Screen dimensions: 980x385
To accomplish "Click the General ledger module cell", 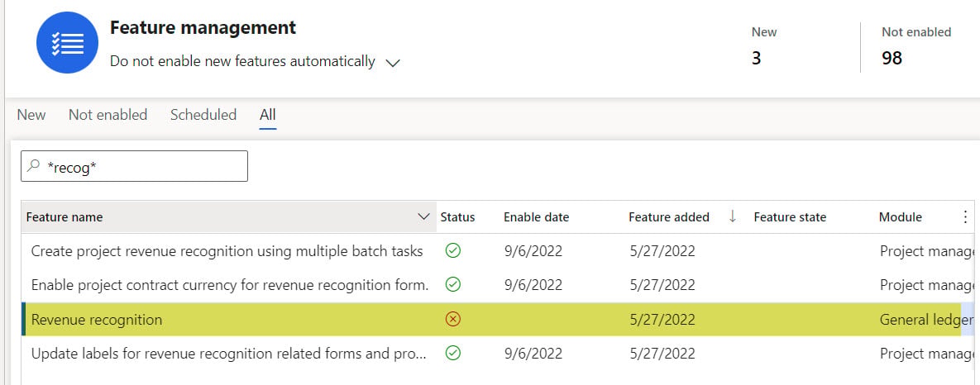I will click(927, 320).
